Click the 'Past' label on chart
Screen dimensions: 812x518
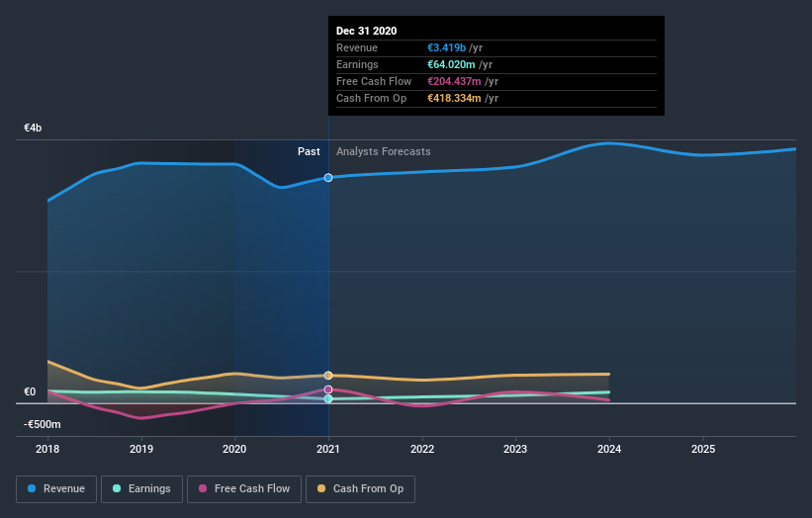(309, 151)
